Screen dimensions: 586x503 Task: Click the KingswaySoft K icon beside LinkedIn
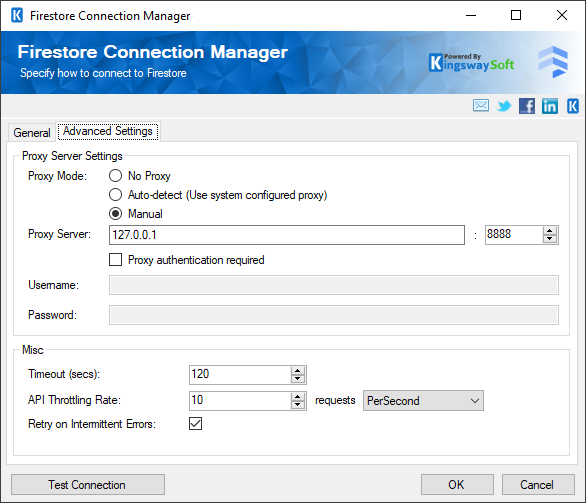pos(573,106)
